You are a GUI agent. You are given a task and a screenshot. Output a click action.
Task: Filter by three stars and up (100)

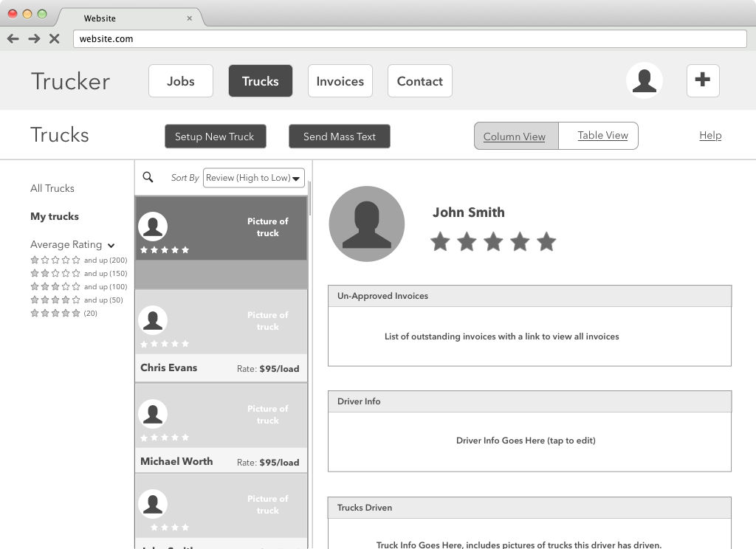point(78,286)
